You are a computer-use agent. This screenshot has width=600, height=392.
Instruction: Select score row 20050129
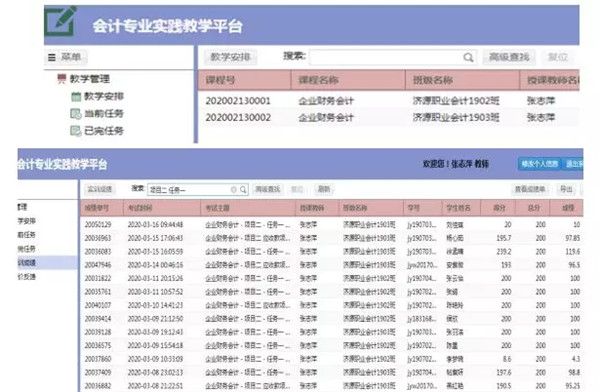[x=331, y=224]
